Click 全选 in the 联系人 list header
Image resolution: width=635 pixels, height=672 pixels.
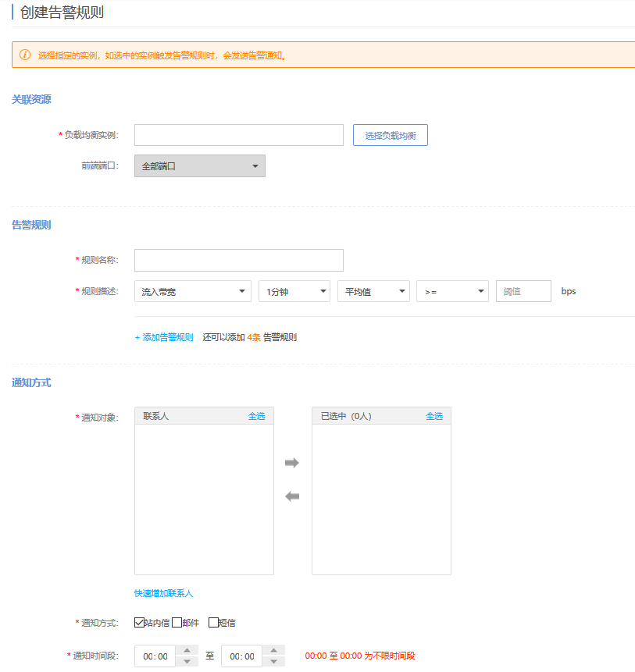(256, 417)
